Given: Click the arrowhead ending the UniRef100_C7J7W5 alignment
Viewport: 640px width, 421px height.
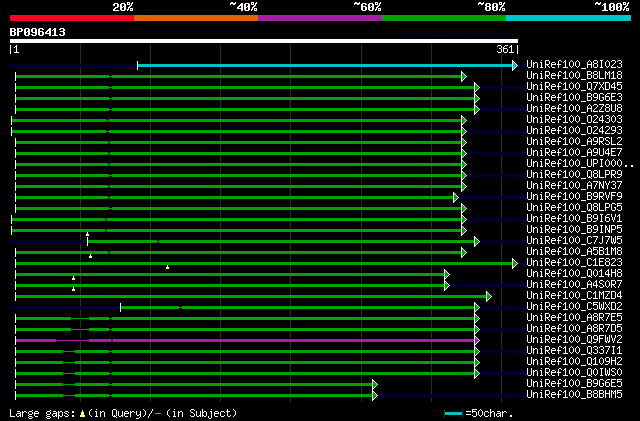Looking at the screenshot, I should click(x=477, y=242).
